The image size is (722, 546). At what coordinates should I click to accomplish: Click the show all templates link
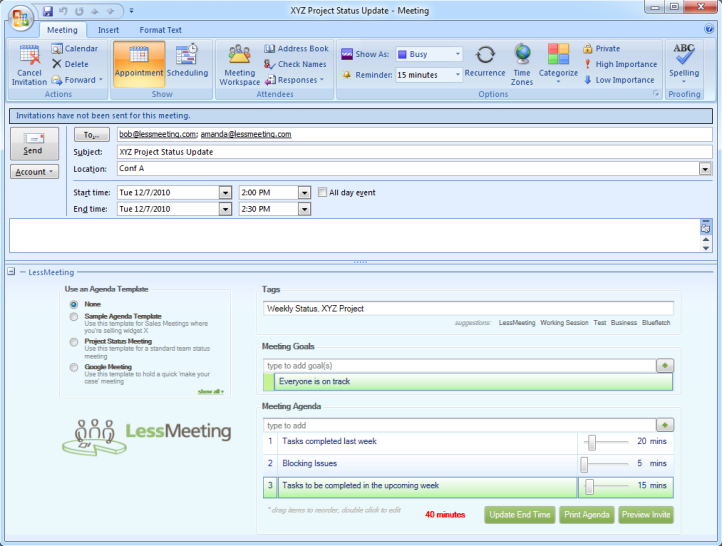tap(210, 391)
